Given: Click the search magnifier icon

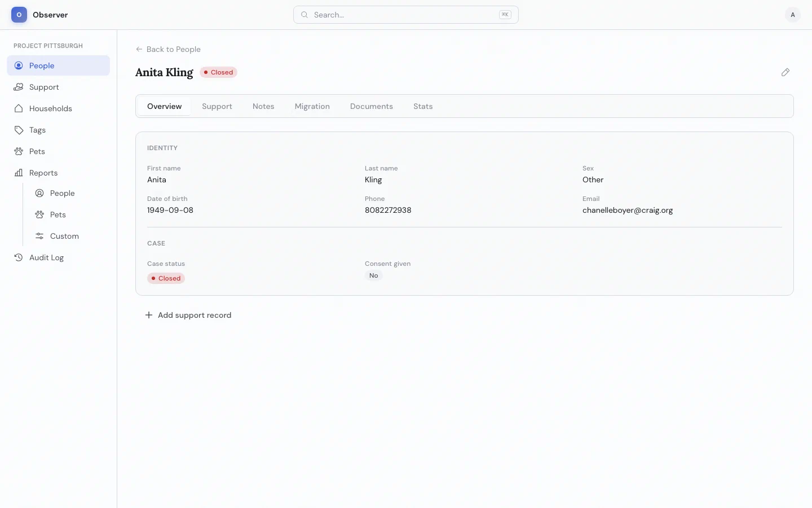Looking at the screenshot, I should pyautogui.click(x=304, y=15).
